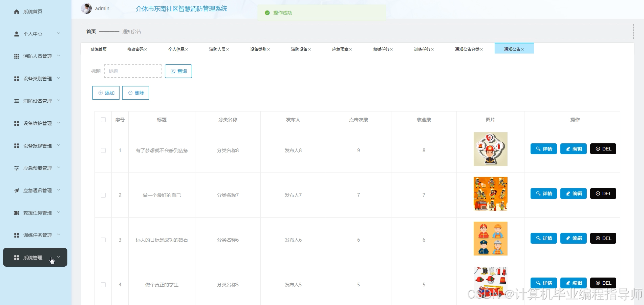Click DEL for row 1
The height and width of the screenshot is (305, 644).
click(x=603, y=149)
